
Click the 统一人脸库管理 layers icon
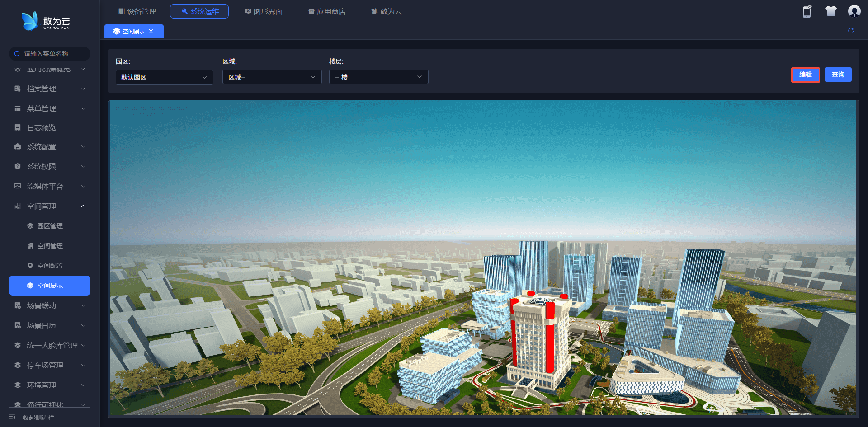point(18,345)
